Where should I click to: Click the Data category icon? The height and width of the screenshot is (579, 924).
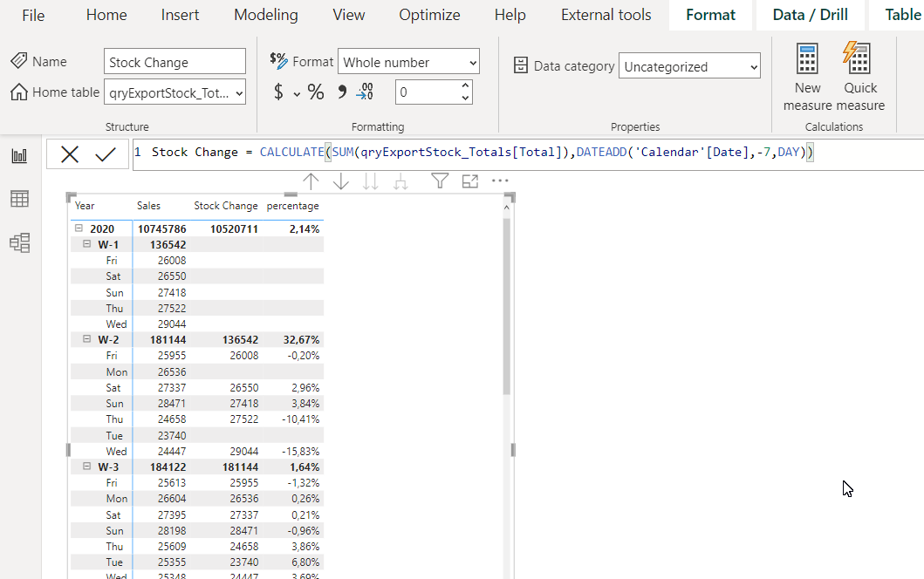(x=520, y=65)
